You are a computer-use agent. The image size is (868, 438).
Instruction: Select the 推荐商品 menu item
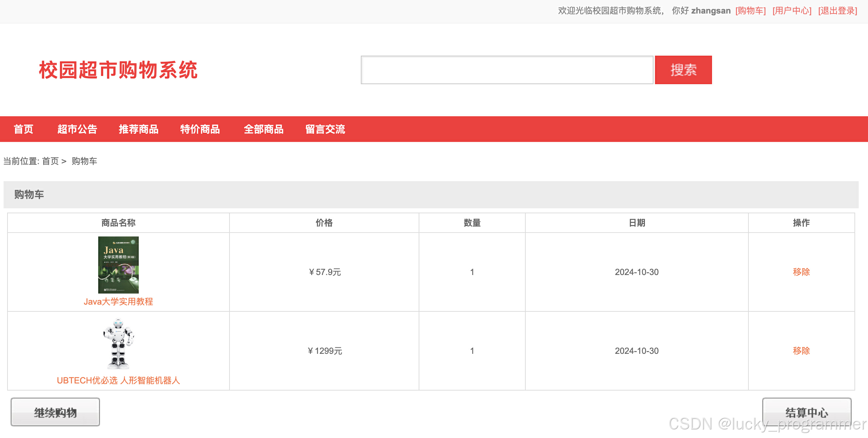pyautogui.click(x=138, y=129)
